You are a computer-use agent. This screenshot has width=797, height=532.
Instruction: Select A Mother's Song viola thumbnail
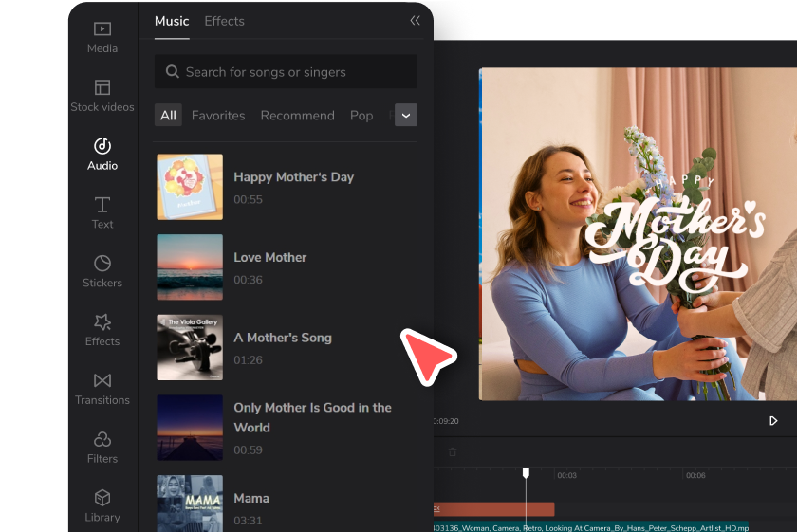click(x=190, y=347)
